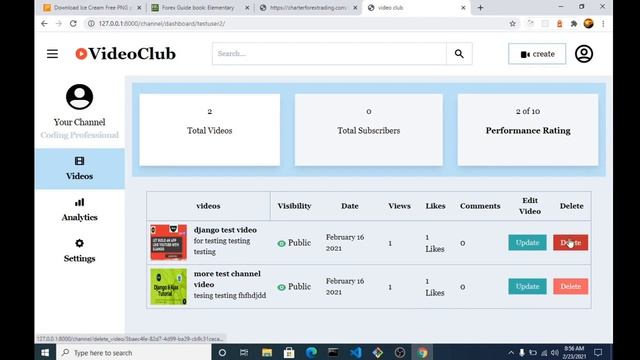Open the browser extensions puzzle icon

click(574, 24)
